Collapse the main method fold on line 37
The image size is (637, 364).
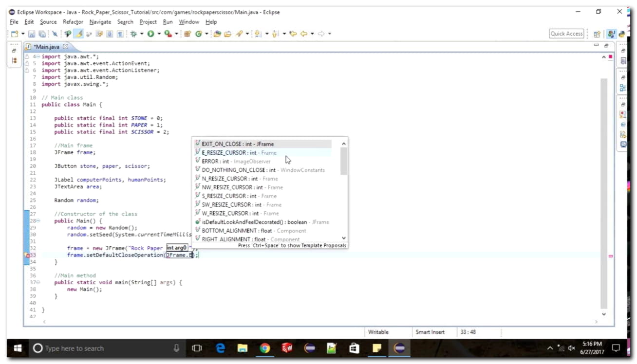(x=38, y=282)
